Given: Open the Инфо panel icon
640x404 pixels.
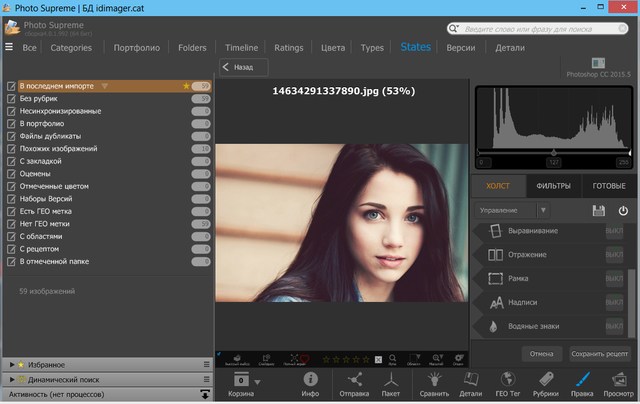Looking at the screenshot, I should point(310,380).
